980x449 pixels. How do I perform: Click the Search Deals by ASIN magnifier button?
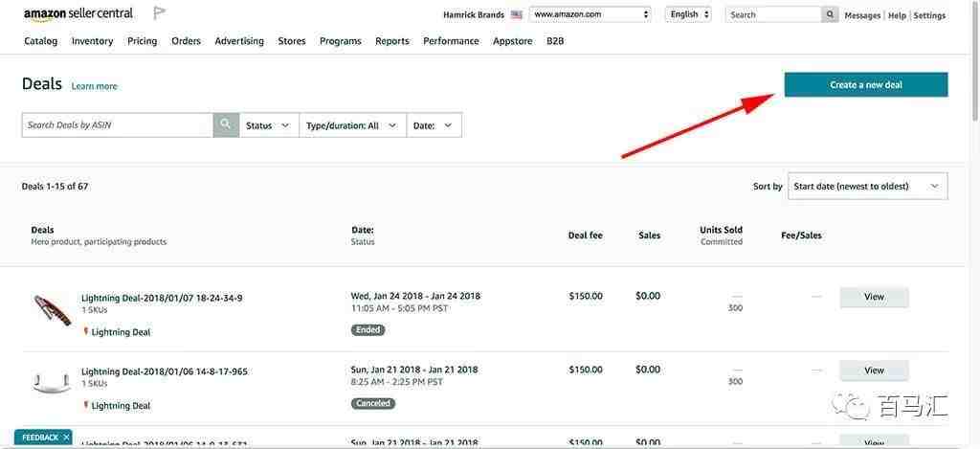(226, 125)
